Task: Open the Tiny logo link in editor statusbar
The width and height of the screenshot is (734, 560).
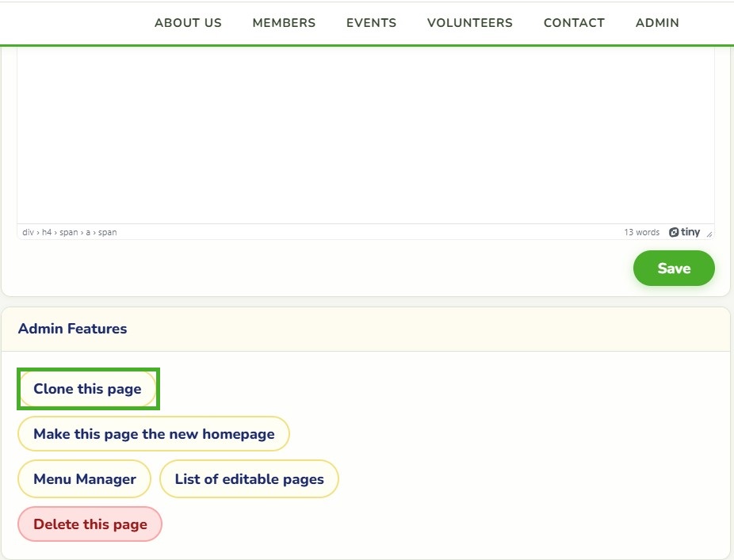Action: (684, 232)
